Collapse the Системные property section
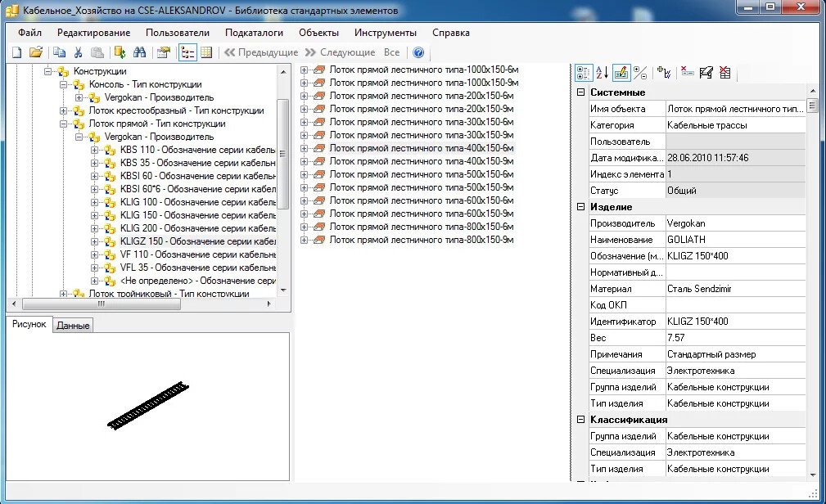Image resolution: width=826 pixels, height=504 pixels. pyautogui.click(x=580, y=92)
